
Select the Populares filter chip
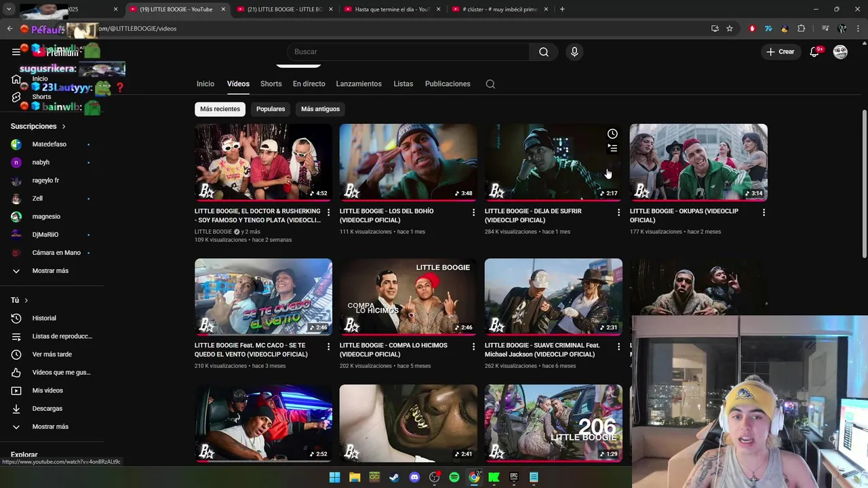point(271,109)
